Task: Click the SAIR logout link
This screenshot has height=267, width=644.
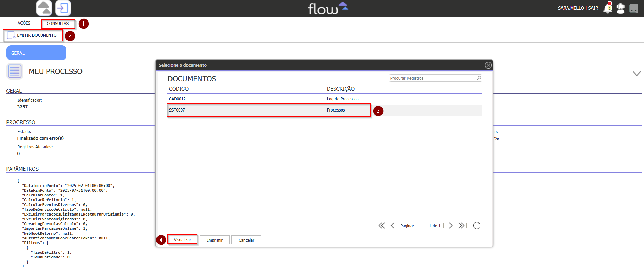Action: pyautogui.click(x=593, y=8)
